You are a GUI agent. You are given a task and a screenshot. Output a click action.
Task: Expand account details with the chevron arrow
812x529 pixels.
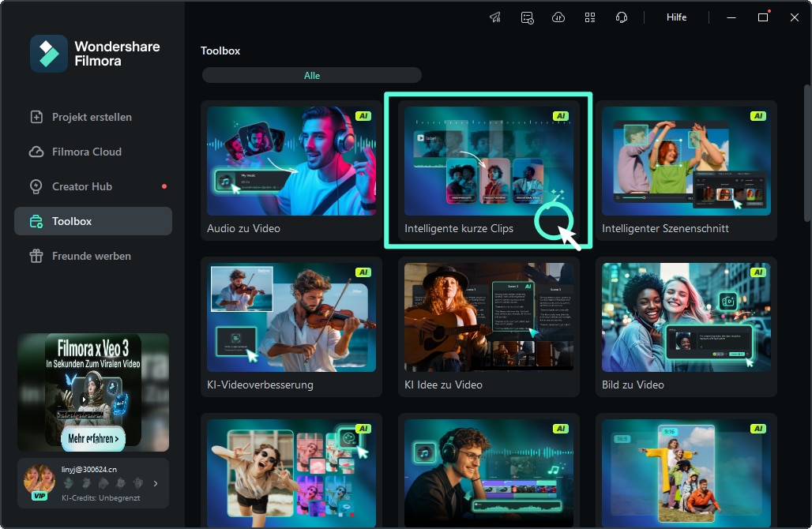[x=156, y=483]
